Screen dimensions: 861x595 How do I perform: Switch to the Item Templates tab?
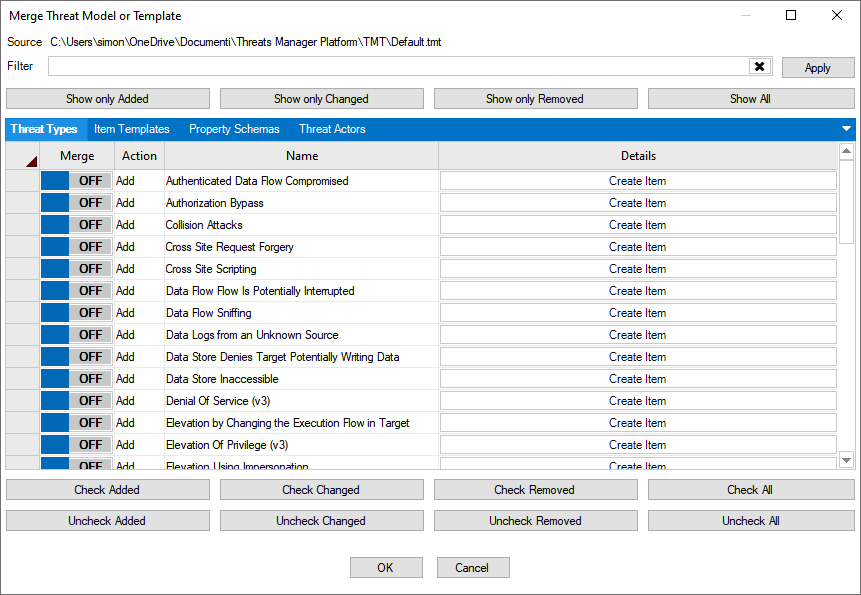pos(132,129)
